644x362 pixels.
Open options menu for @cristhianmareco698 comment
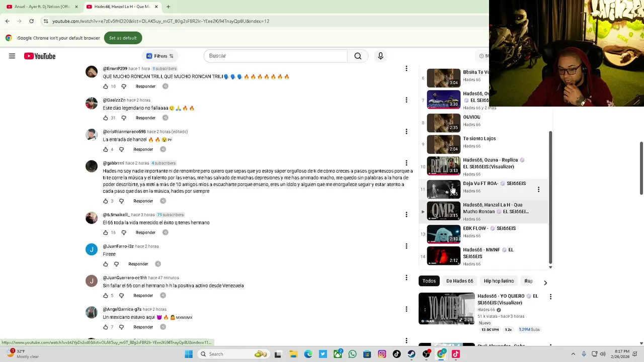[x=407, y=132]
